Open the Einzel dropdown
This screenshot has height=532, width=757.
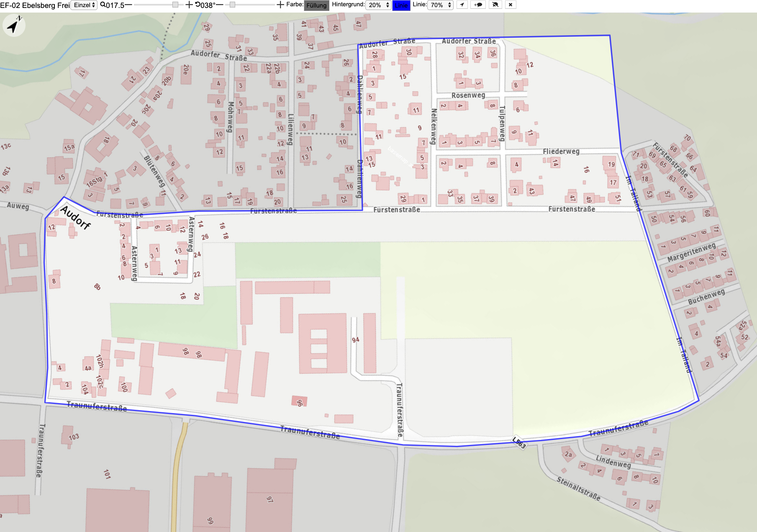84,5
